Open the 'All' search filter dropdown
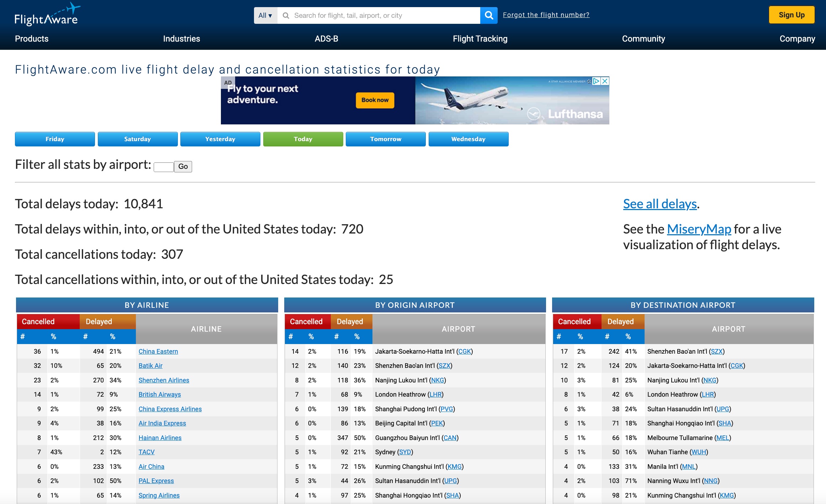The image size is (826, 504). 265,15
